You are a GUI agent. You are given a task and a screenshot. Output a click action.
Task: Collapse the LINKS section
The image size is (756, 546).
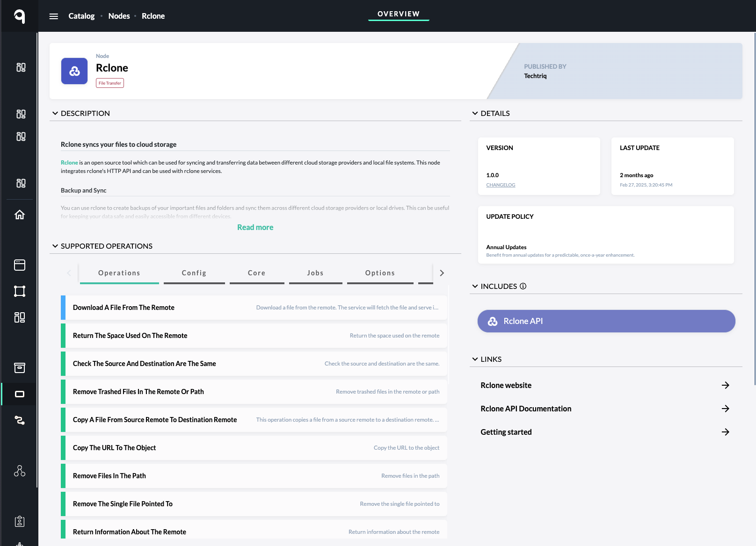coord(475,359)
